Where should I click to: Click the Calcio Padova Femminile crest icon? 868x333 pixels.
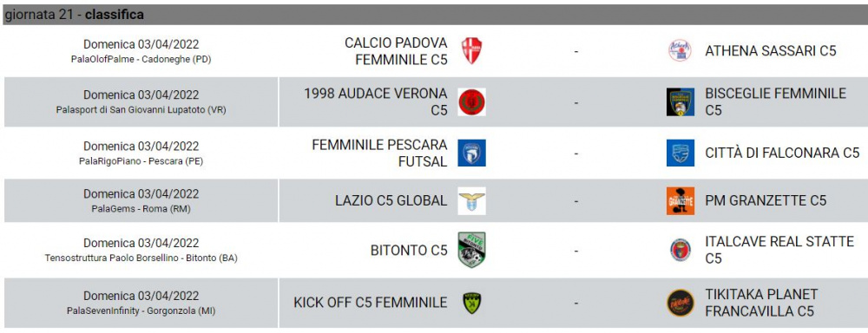471,51
